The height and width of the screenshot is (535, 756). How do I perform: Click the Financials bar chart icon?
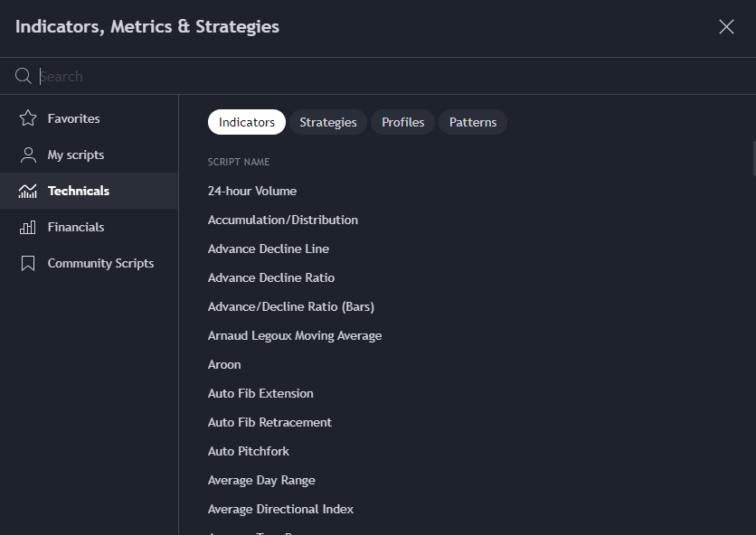[x=28, y=227]
